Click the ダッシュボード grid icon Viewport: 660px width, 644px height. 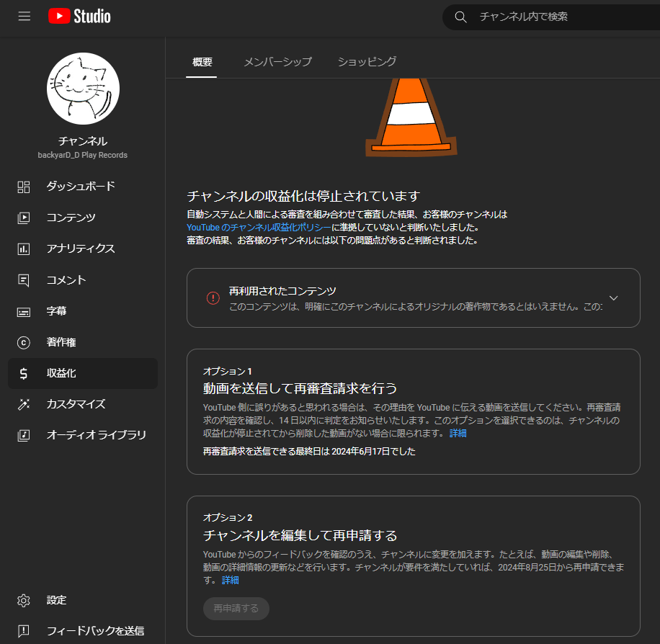coord(24,187)
